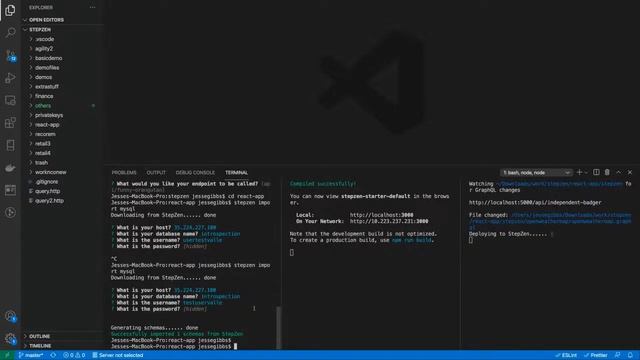Switch to the Debug Console tab

coord(195,173)
